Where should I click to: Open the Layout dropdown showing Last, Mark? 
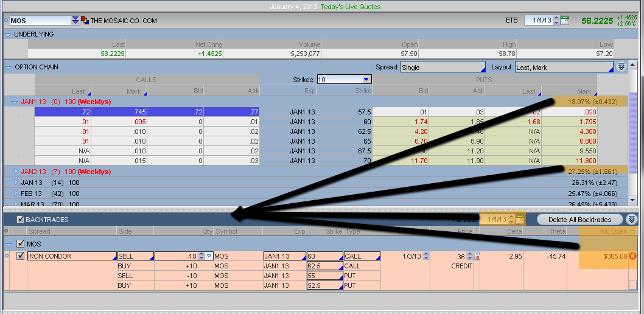(x=564, y=68)
